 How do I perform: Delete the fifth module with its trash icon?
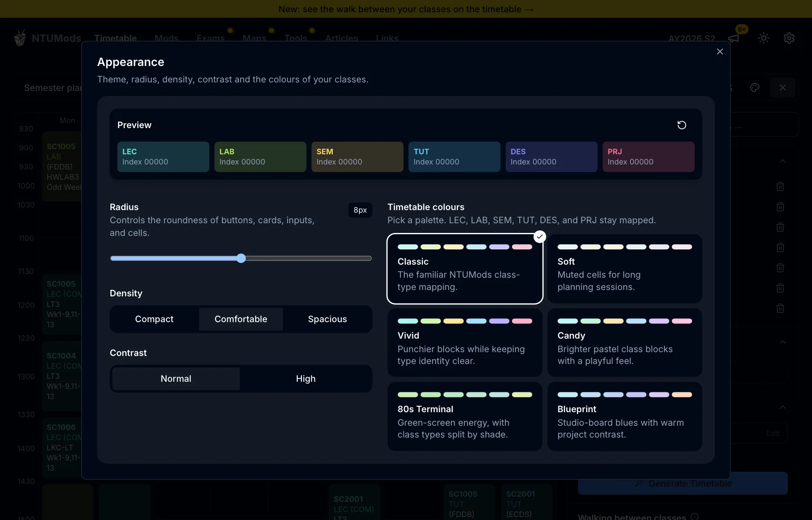pyautogui.click(x=780, y=268)
